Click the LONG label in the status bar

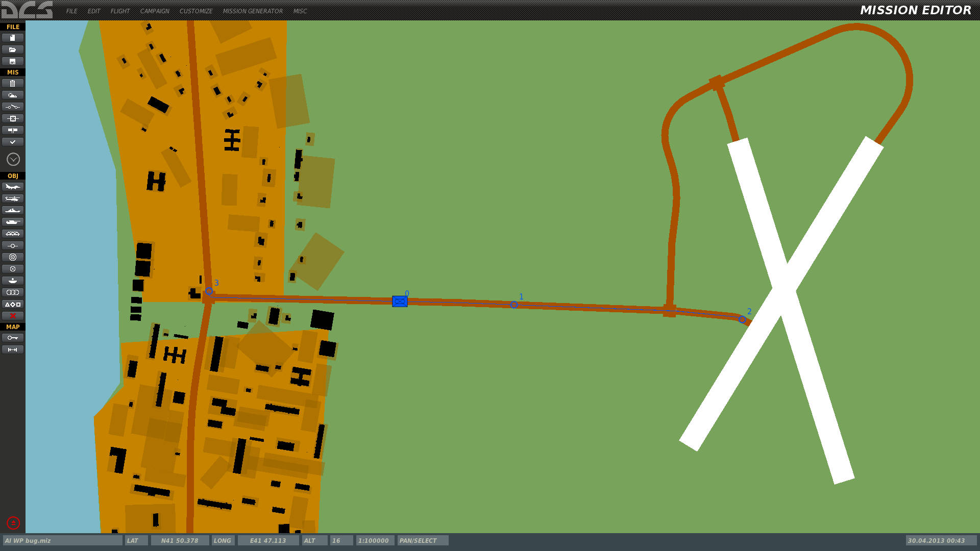click(x=223, y=541)
